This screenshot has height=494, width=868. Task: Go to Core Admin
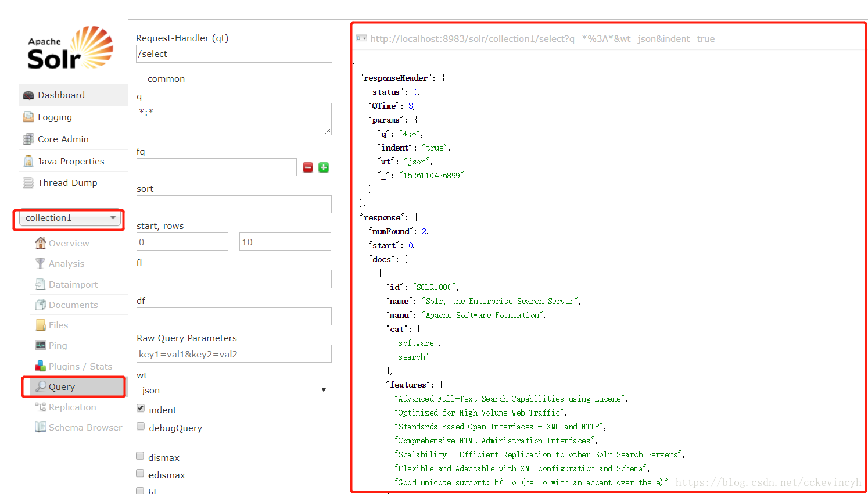coord(73,139)
